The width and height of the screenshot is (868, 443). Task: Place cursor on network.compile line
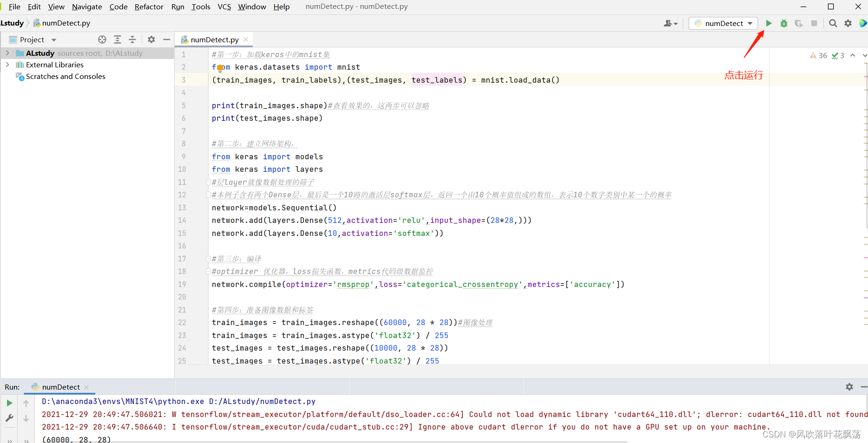point(418,284)
